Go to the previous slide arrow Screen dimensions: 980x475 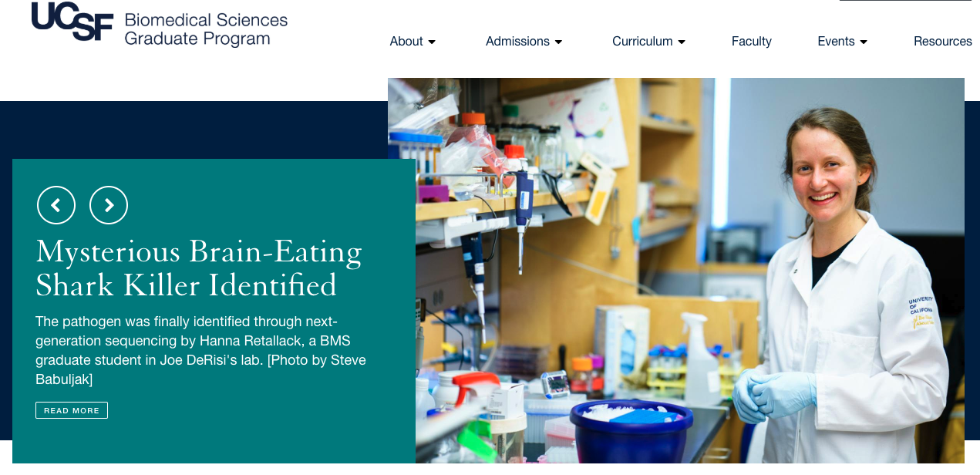coord(56,205)
